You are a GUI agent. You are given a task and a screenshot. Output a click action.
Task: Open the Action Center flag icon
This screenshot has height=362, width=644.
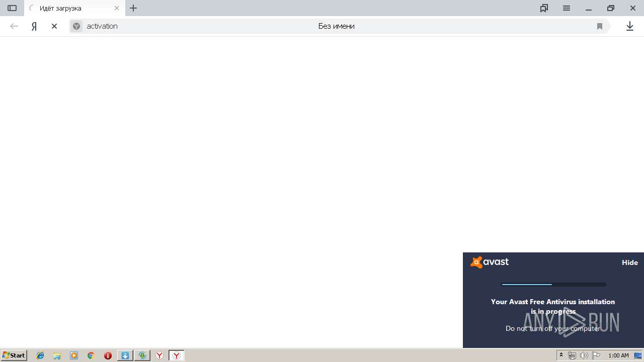pos(596,355)
